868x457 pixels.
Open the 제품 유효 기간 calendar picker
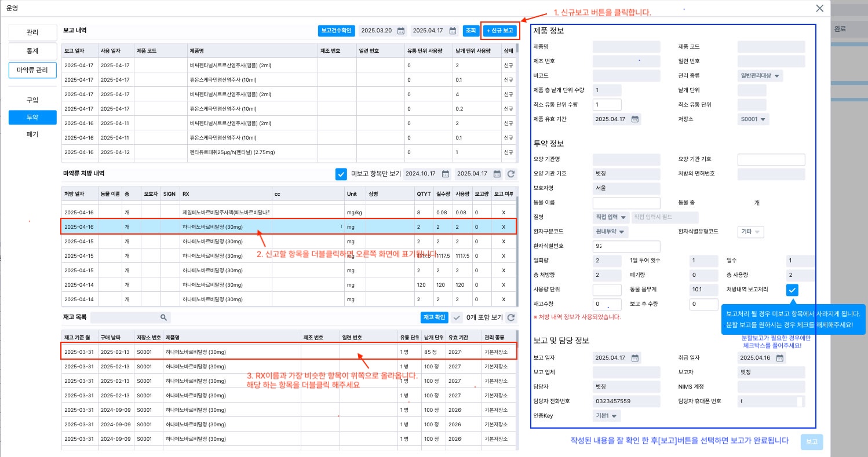(635, 119)
